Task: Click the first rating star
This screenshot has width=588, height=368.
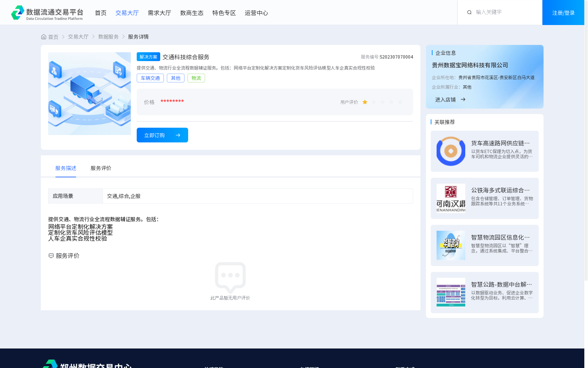Action: [x=365, y=102]
